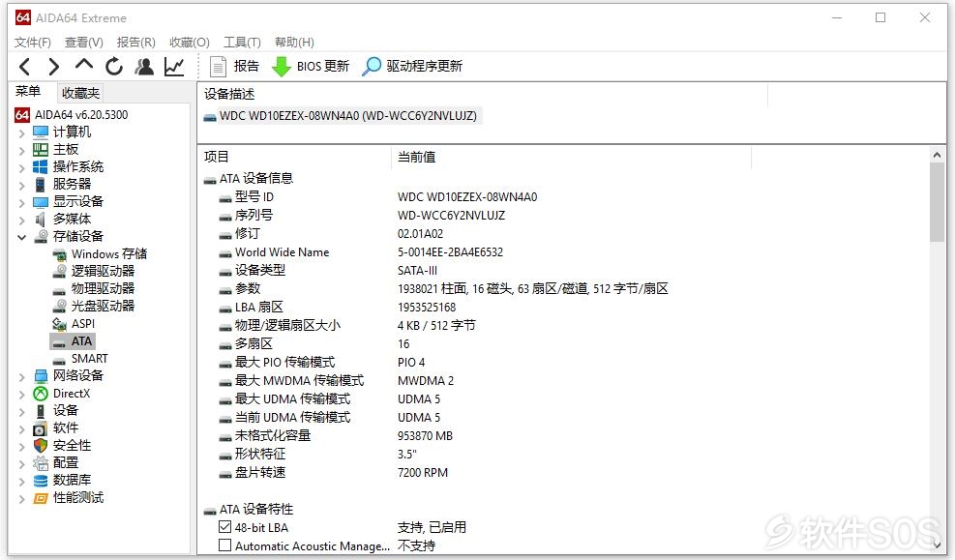955x560 pixels.
Task: Select 序列号 row
Action: click(254, 215)
